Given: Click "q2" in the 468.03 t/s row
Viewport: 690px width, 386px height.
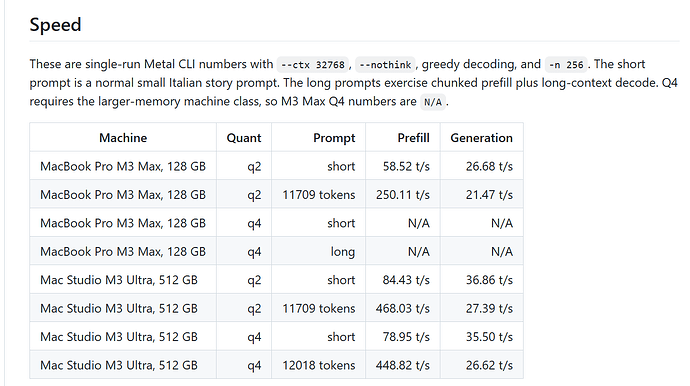Looking at the screenshot, I should 254,309.
